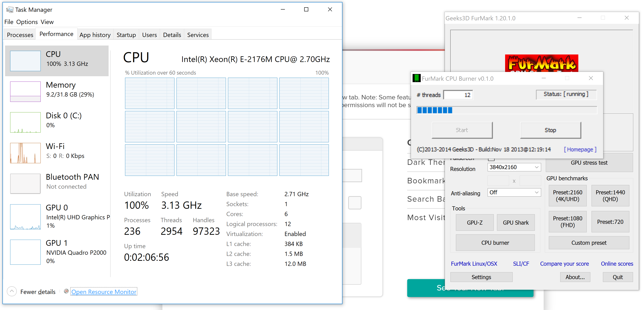Switch to the App history tab
This screenshot has height=310, width=644.
click(95, 35)
